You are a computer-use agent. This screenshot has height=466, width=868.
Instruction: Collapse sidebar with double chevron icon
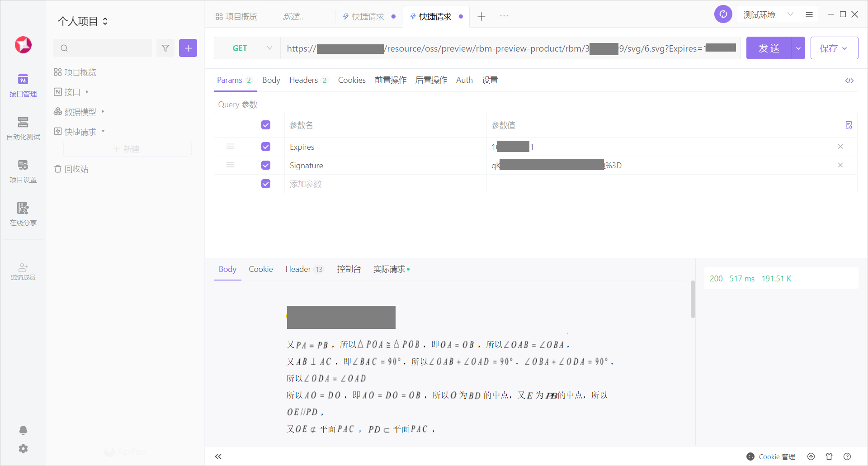click(x=218, y=456)
